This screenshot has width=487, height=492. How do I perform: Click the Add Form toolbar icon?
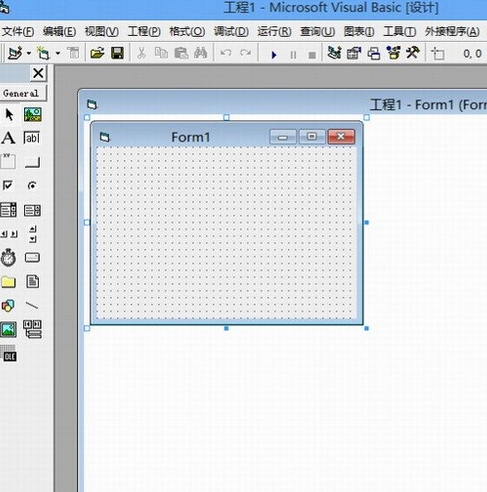click(x=43, y=53)
